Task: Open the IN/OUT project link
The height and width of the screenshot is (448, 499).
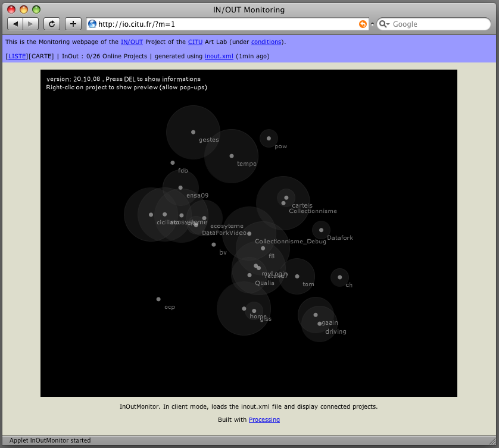Action: tap(132, 42)
